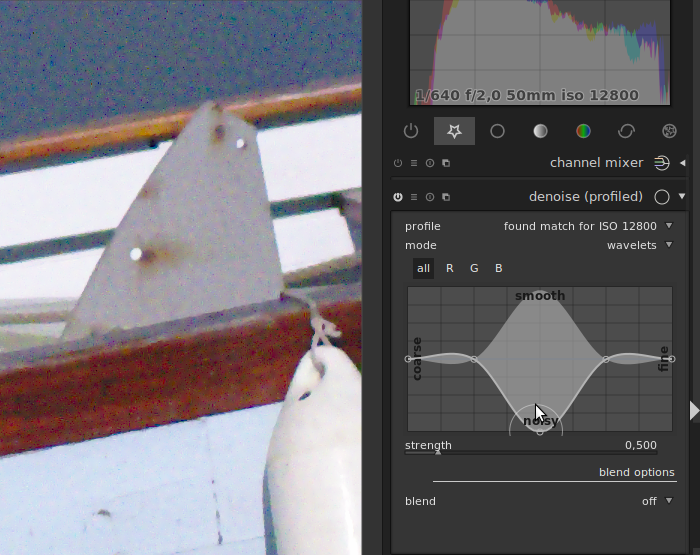Open channel mixer multiple instances menu
Screen dimensions: 700x555
tap(414, 163)
